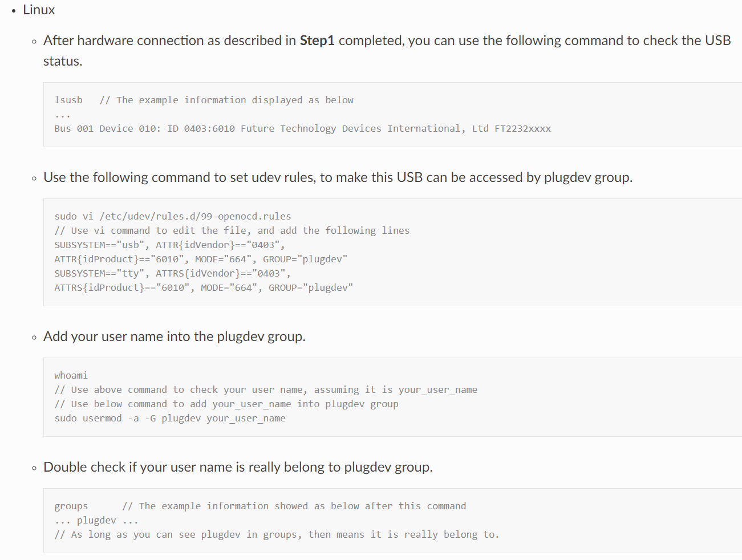Click the sudo usermod -a -G command
This screenshot has width=742, height=560.
coord(170,418)
